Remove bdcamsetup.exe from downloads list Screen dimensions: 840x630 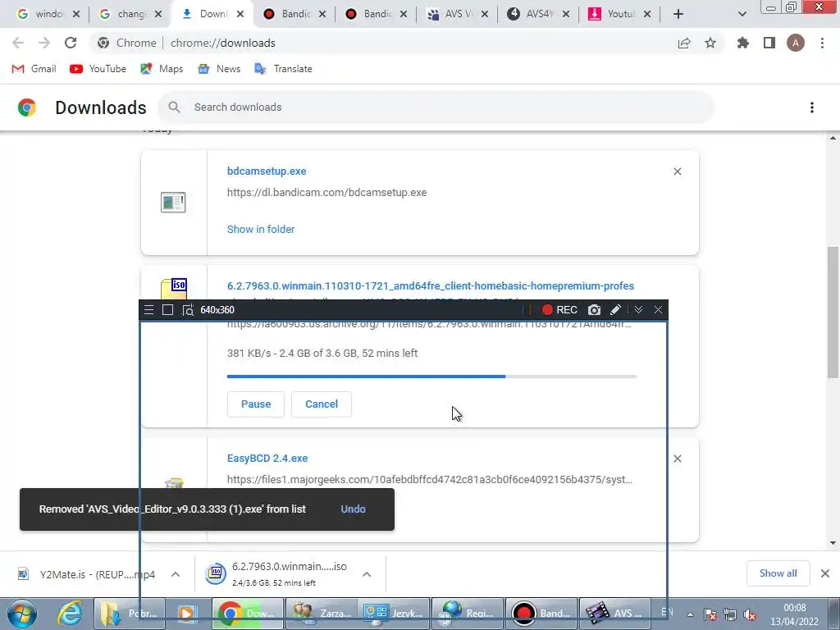(677, 171)
